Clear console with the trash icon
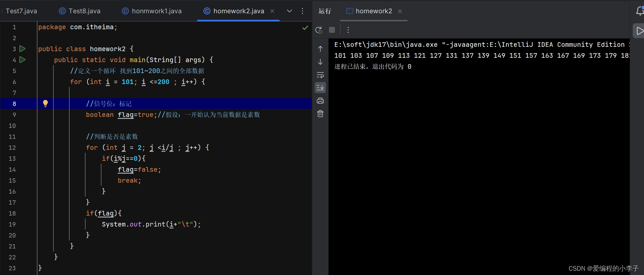 [x=320, y=114]
